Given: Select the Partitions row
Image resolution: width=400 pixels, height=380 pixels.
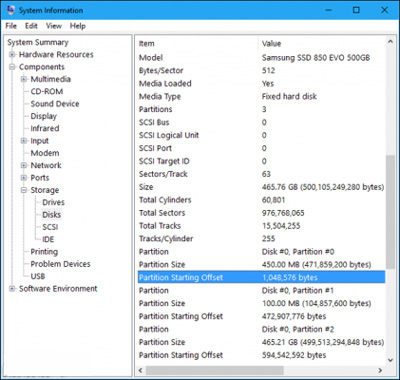Looking at the screenshot, I should point(261,109).
